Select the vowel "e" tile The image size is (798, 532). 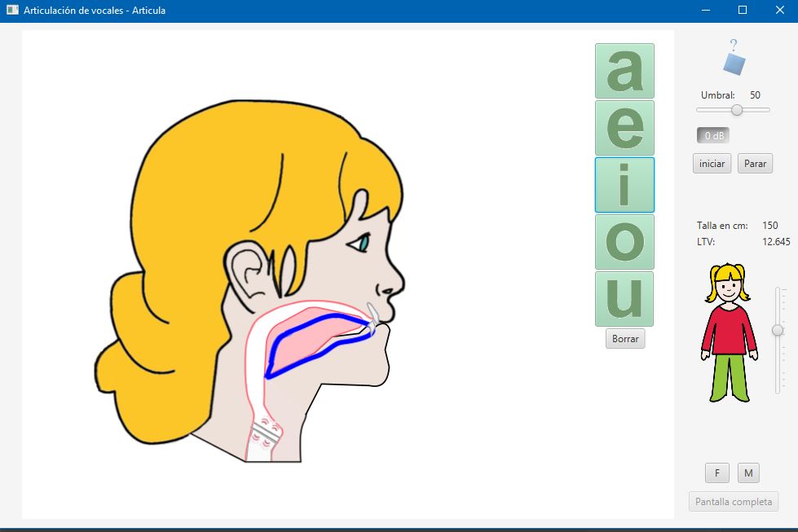[x=624, y=128]
